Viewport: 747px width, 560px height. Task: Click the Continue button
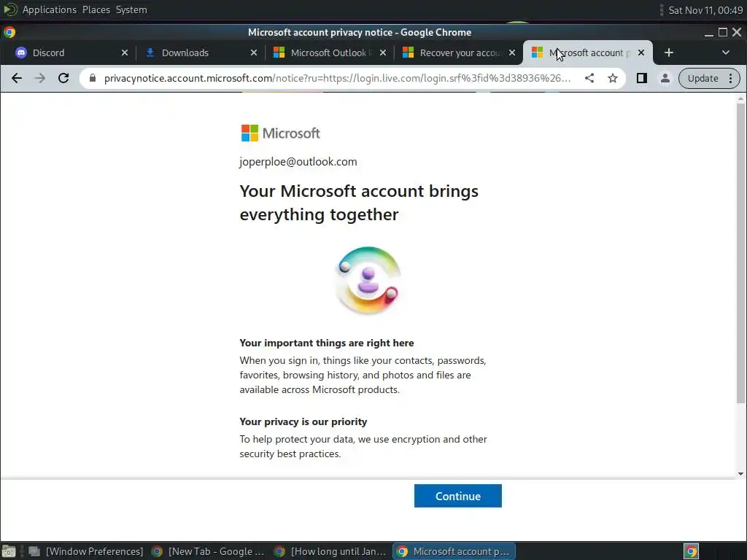click(457, 496)
